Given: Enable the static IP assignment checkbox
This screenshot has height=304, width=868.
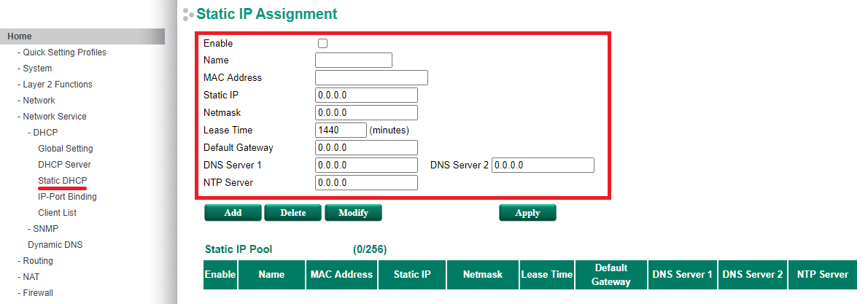Looking at the screenshot, I should (322, 44).
